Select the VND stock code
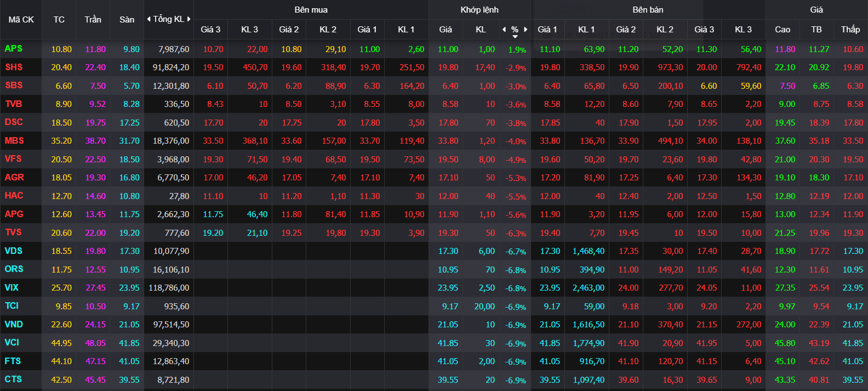868x391 pixels. [14, 324]
